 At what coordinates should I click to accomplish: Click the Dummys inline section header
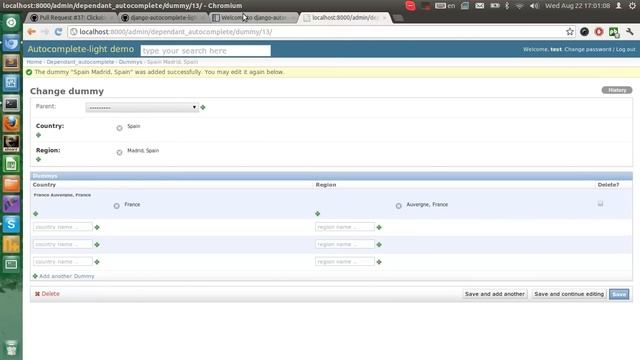pyautogui.click(x=331, y=176)
